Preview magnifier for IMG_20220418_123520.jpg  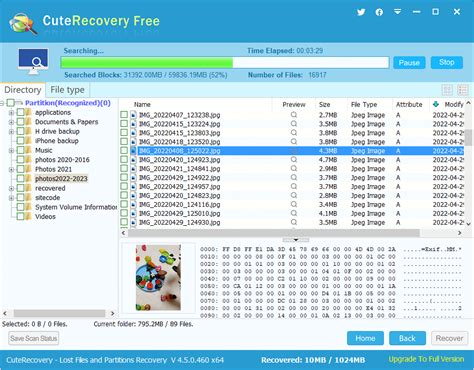[294, 142]
